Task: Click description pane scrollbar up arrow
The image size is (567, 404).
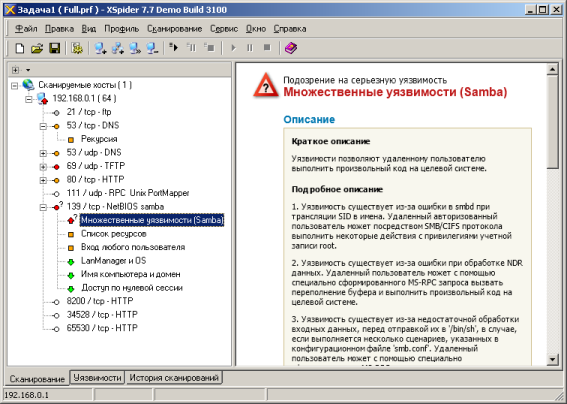Action: [x=552, y=69]
